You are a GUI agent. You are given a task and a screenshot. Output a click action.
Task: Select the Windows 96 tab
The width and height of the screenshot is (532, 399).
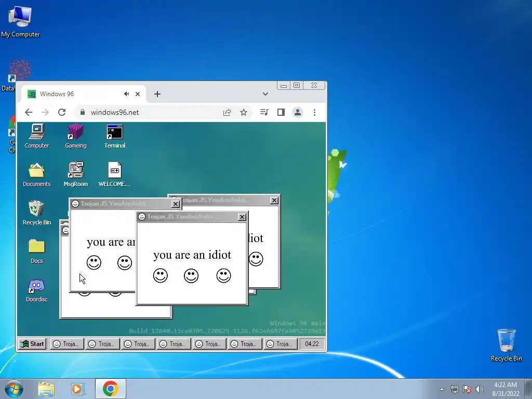[84, 94]
